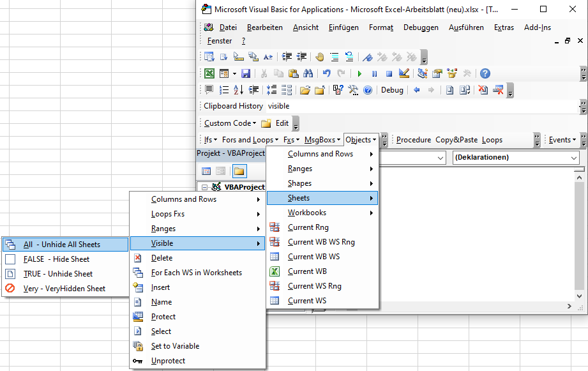Click the Clipboard History label
Screen dimensions: 588x371
(x=233, y=106)
